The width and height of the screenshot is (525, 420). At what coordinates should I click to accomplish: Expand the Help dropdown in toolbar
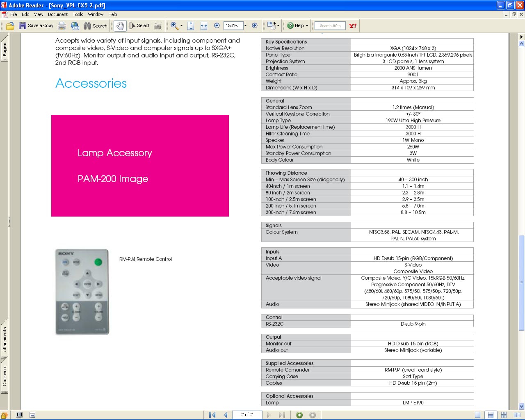[307, 26]
